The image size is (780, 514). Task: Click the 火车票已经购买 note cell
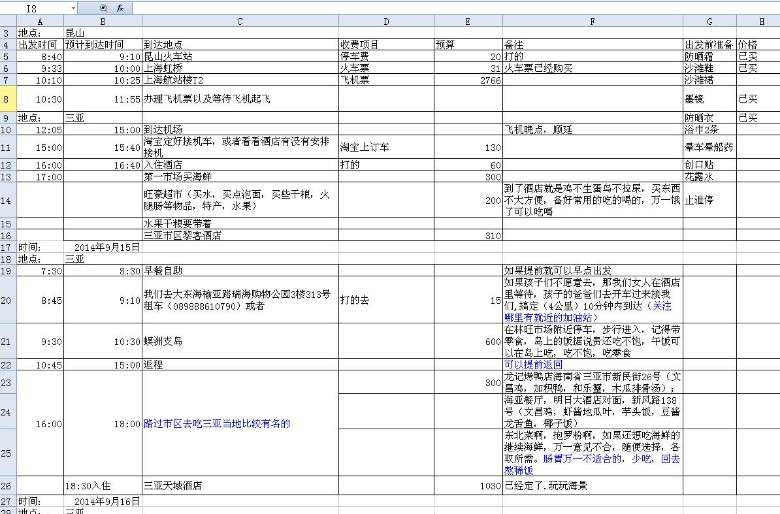[x=592, y=68]
